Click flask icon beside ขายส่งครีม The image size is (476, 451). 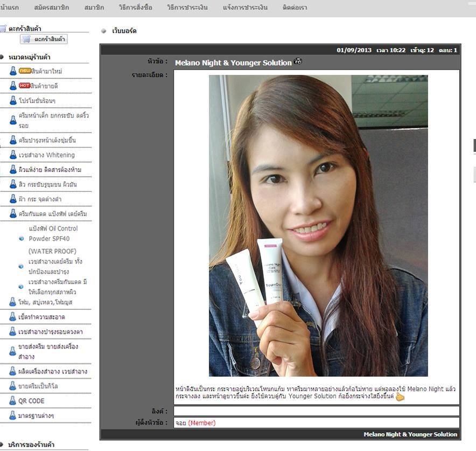(x=12, y=351)
